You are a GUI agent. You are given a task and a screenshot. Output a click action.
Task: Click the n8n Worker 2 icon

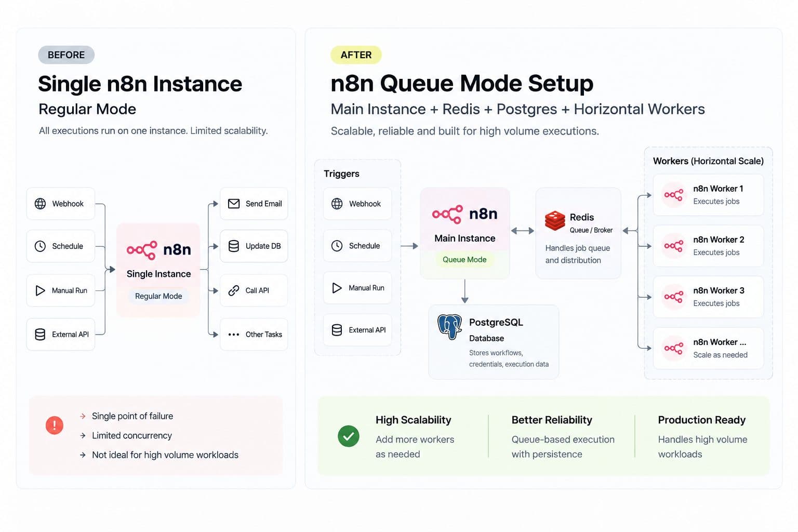[674, 246]
